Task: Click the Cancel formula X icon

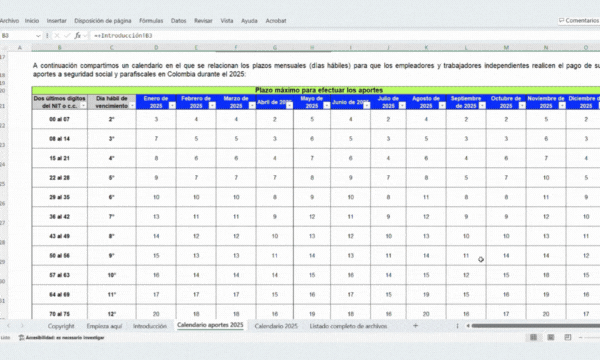Action: click(57, 36)
